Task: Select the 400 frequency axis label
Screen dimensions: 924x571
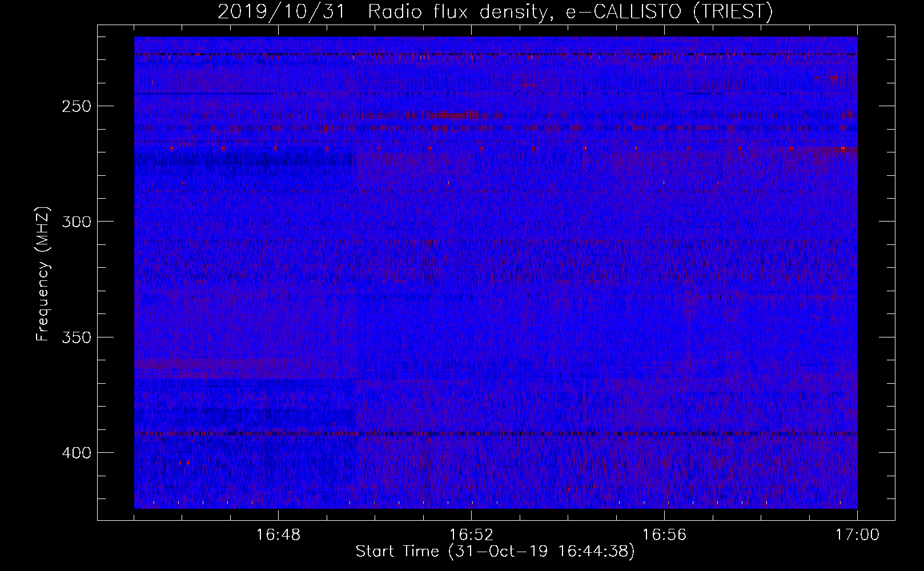Action: coord(77,453)
